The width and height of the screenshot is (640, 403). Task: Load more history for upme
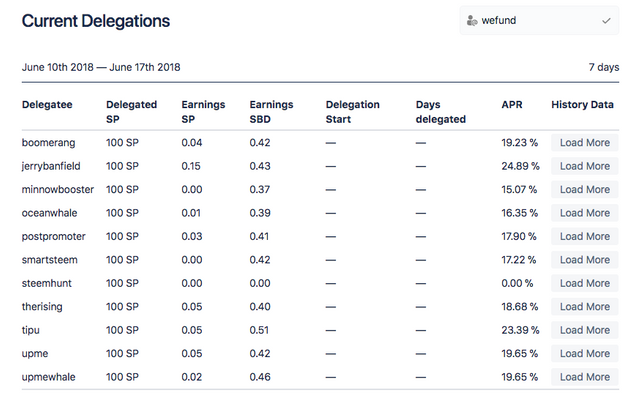(584, 354)
